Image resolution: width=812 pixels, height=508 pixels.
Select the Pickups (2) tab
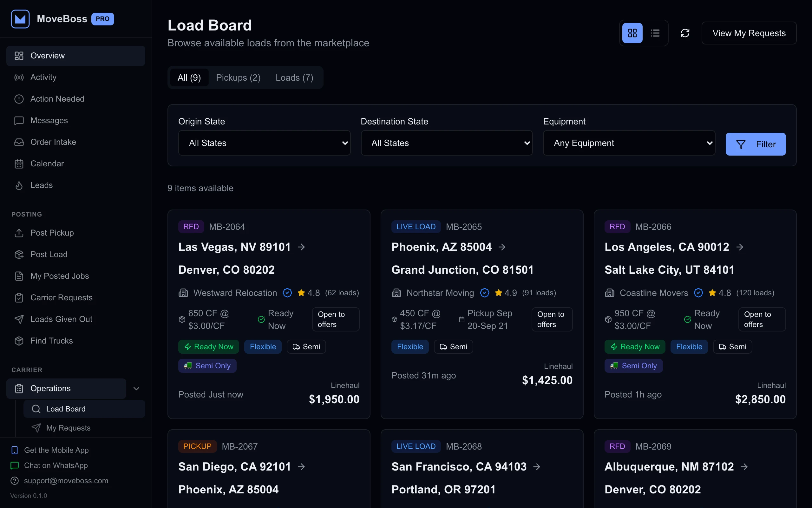pyautogui.click(x=238, y=77)
